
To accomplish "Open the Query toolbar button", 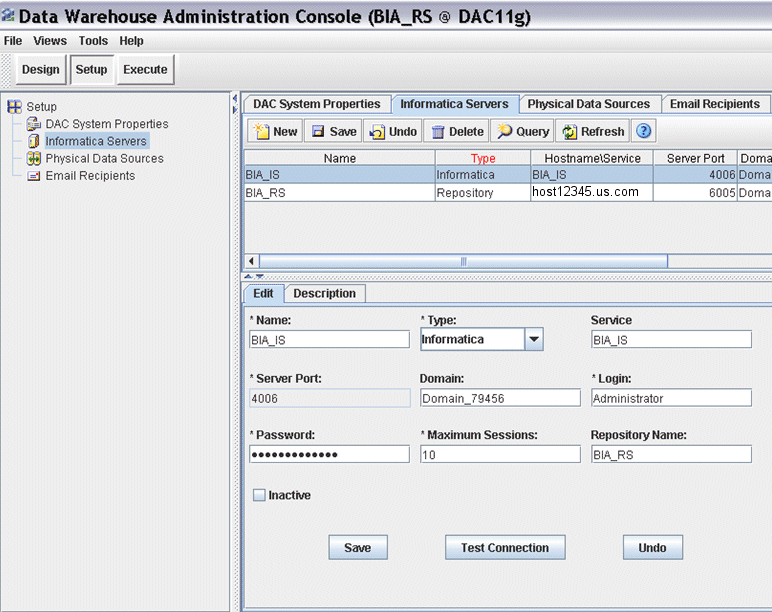I will tap(522, 131).
